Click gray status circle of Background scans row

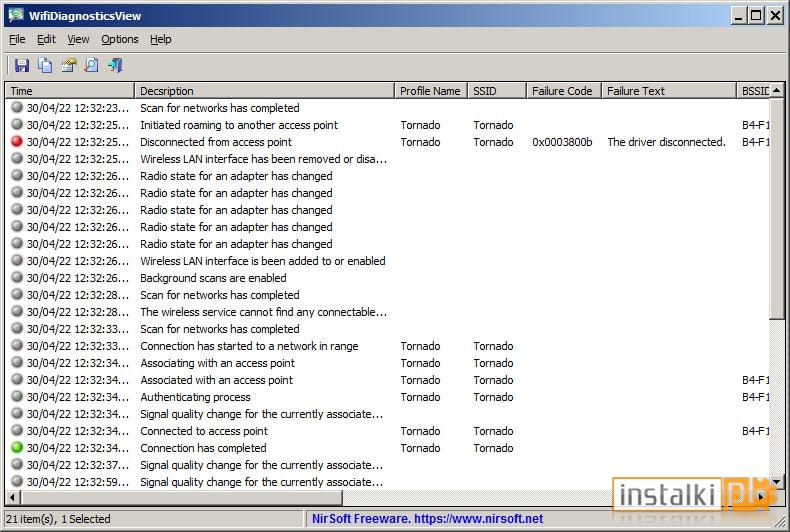(x=17, y=277)
